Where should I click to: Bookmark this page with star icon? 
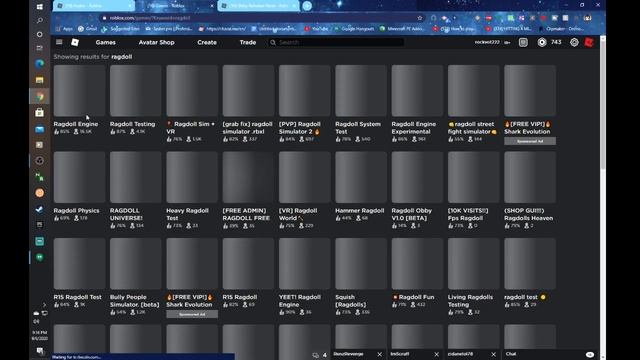click(x=420, y=18)
